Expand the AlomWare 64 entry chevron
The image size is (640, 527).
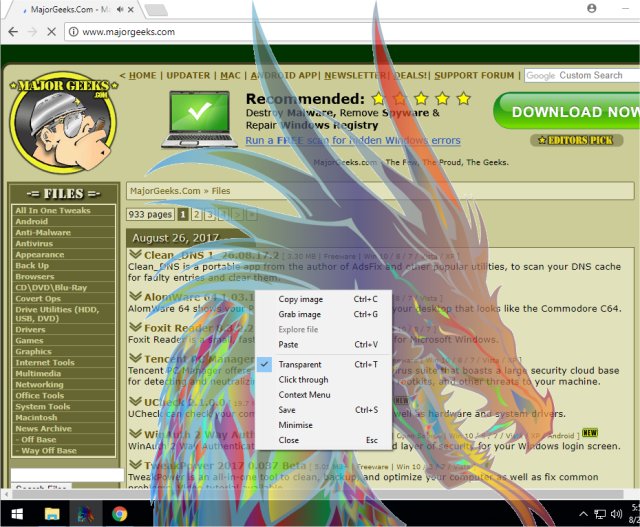[135, 296]
